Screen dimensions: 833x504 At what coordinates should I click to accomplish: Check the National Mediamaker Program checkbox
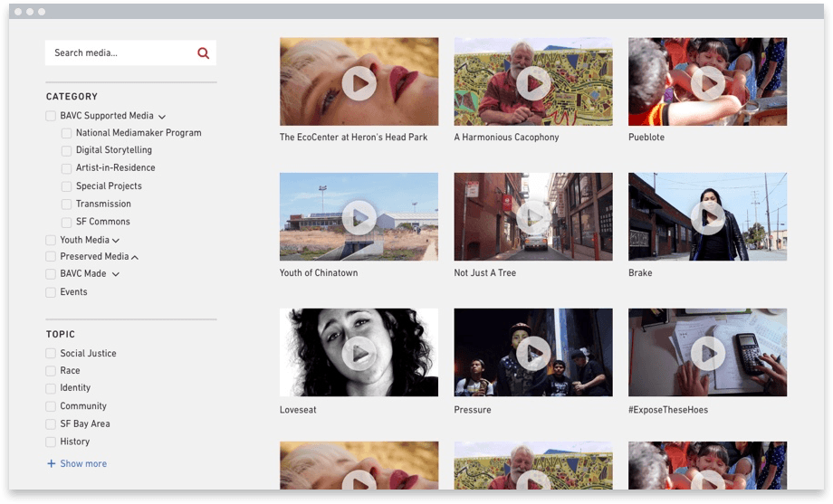66,133
